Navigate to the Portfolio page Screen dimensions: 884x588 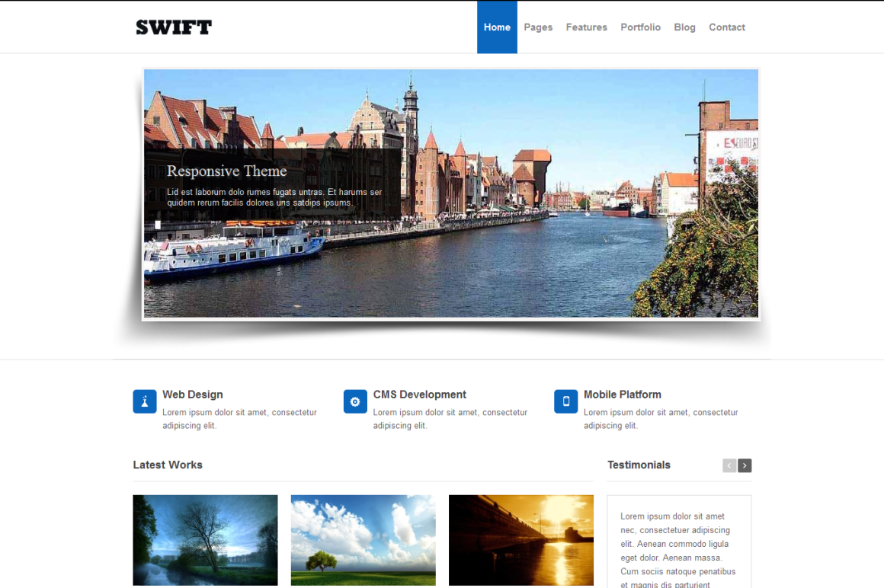(x=640, y=27)
